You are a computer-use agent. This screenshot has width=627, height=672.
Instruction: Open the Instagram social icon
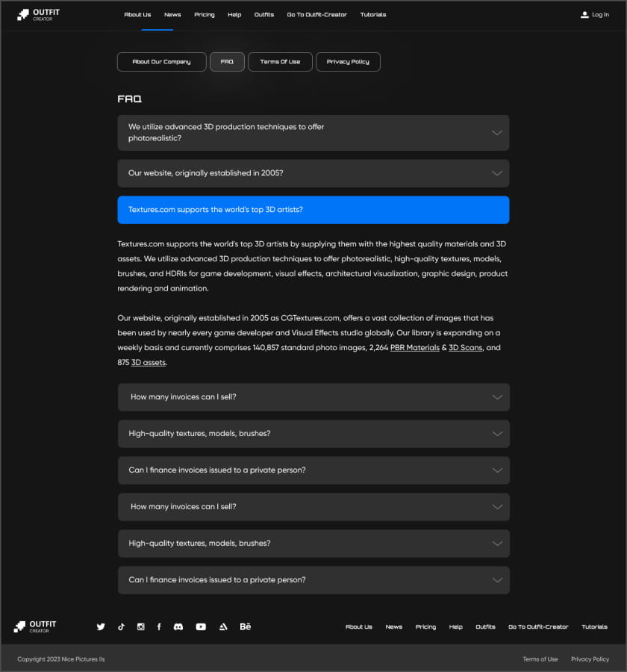coord(140,626)
